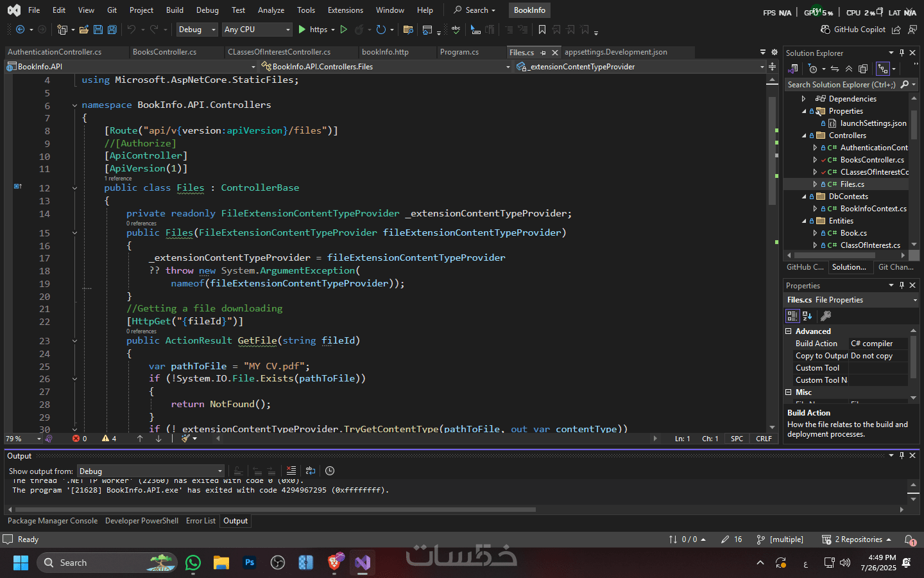Click the Save All toolbar icon
The height and width of the screenshot is (578, 924).
(x=112, y=30)
